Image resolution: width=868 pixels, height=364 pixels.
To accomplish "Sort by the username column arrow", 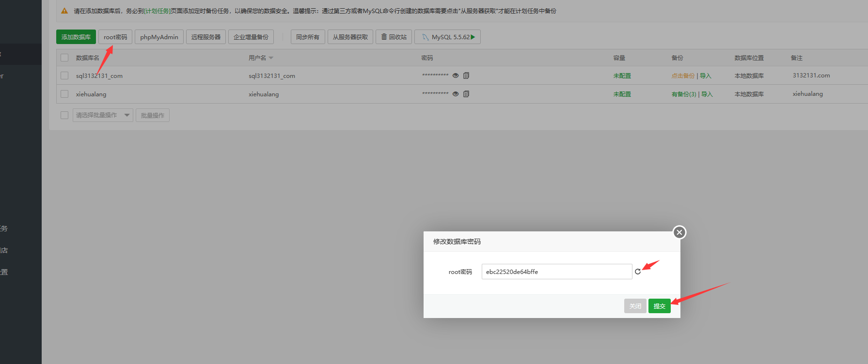I will click(271, 58).
